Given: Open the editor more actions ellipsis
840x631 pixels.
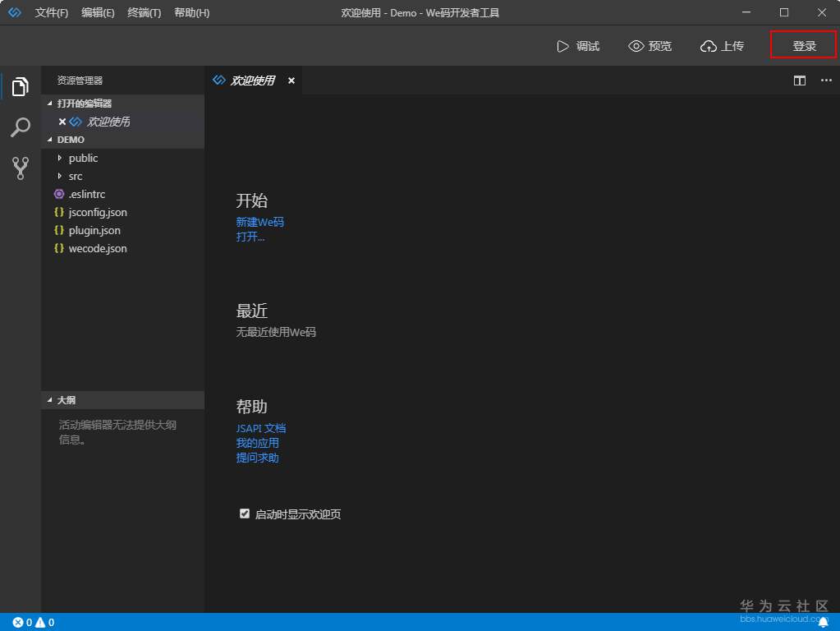Looking at the screenshot, I should coord(826,81).
